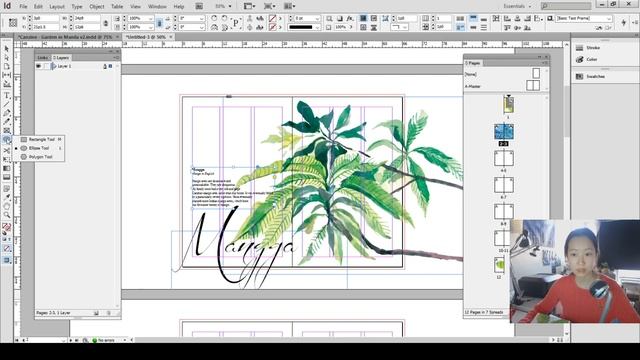Click rotate 90 degrees counter-clockwise icon
The height and width of the screenshot is (360, 640).
click(224, 18)
